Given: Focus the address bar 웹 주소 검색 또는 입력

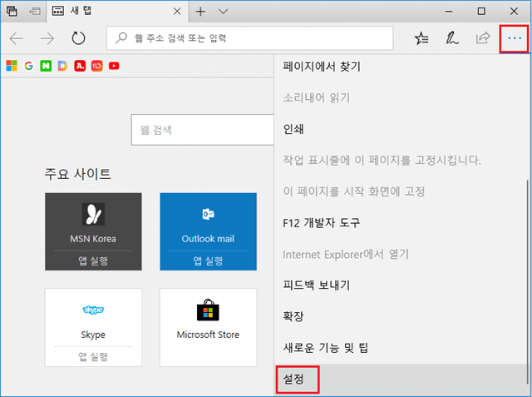Looking at the screenshot, I should point(249,38).
